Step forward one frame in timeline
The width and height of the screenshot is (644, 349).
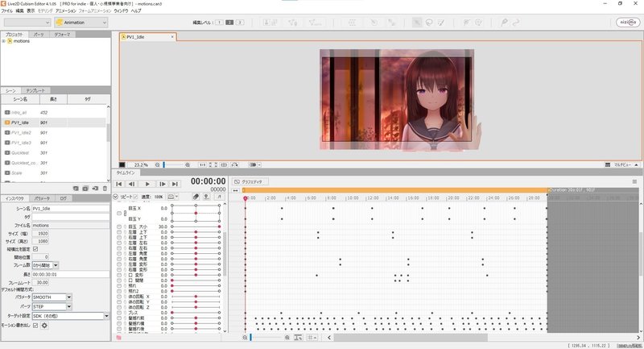coord(163,184)
